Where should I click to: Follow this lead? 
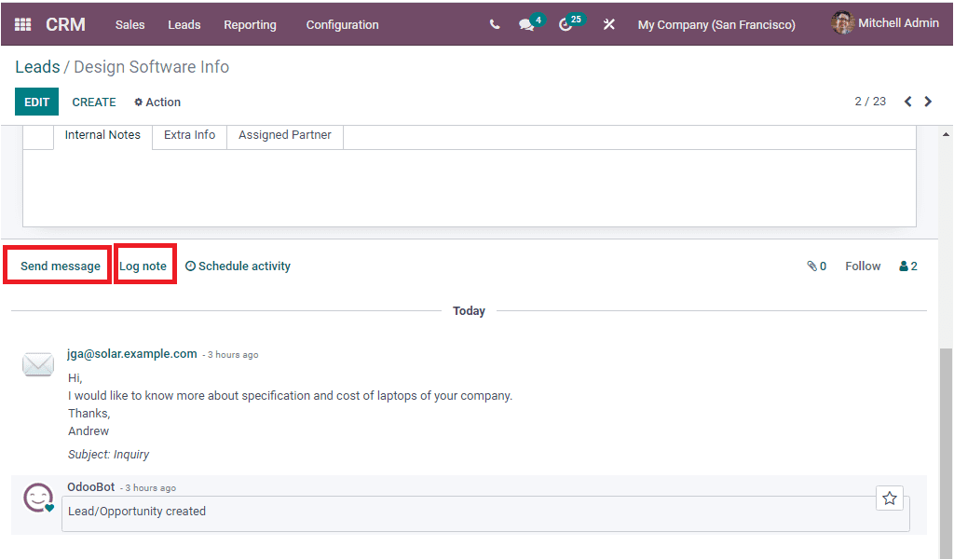pyautogui.click(x=862, y=266)
